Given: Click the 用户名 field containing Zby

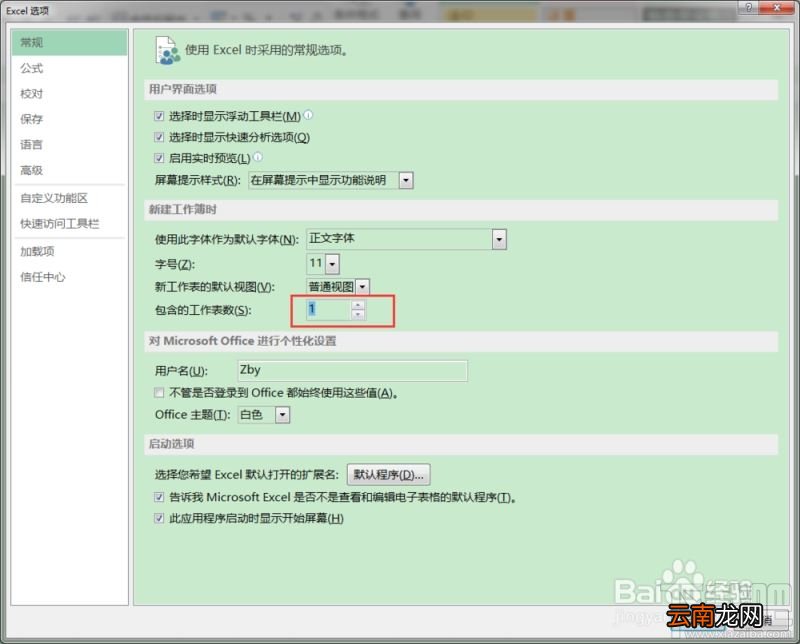Looking at the screenshot, I should coord(352,370).
